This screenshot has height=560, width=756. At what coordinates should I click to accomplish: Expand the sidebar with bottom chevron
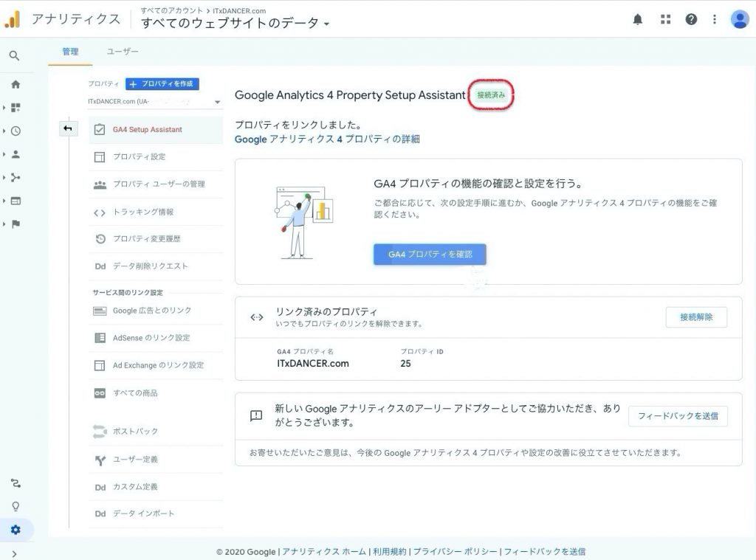pos(15,553)
